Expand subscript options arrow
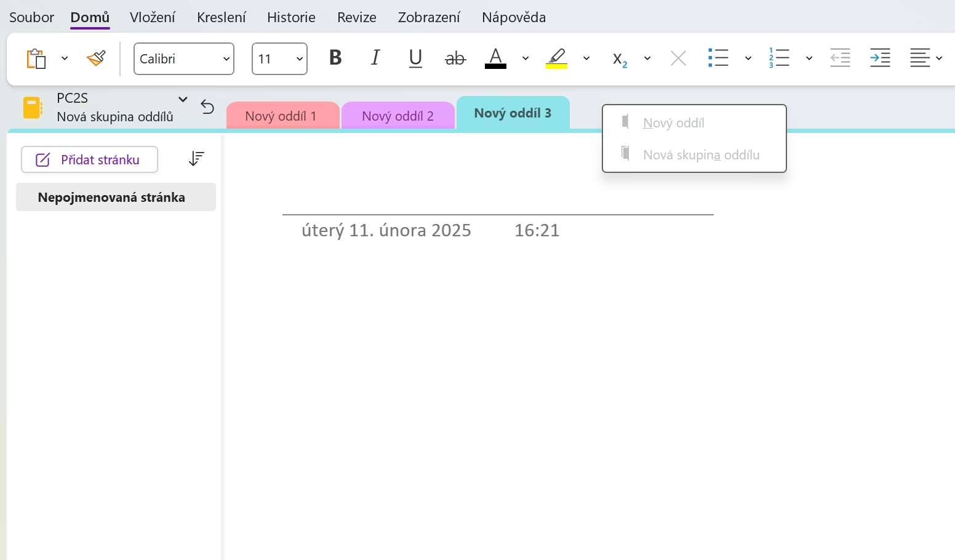Screen dimensions: 955x560 point(647,58)
